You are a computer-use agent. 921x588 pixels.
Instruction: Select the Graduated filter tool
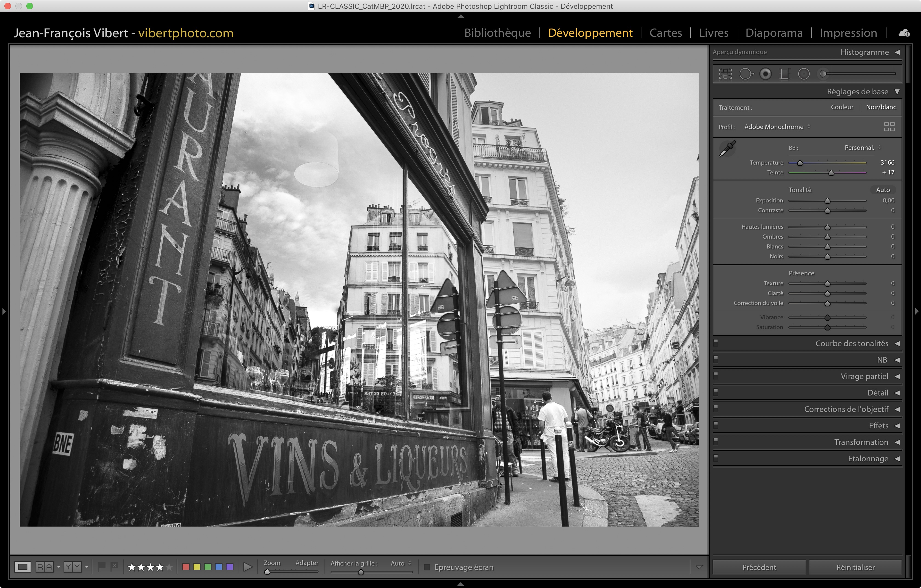tap(784, 74)
